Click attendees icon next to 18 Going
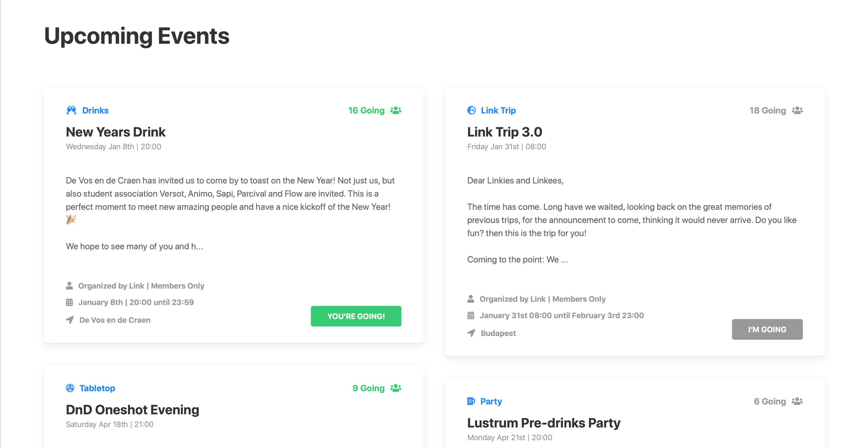 tap(797, 111)
